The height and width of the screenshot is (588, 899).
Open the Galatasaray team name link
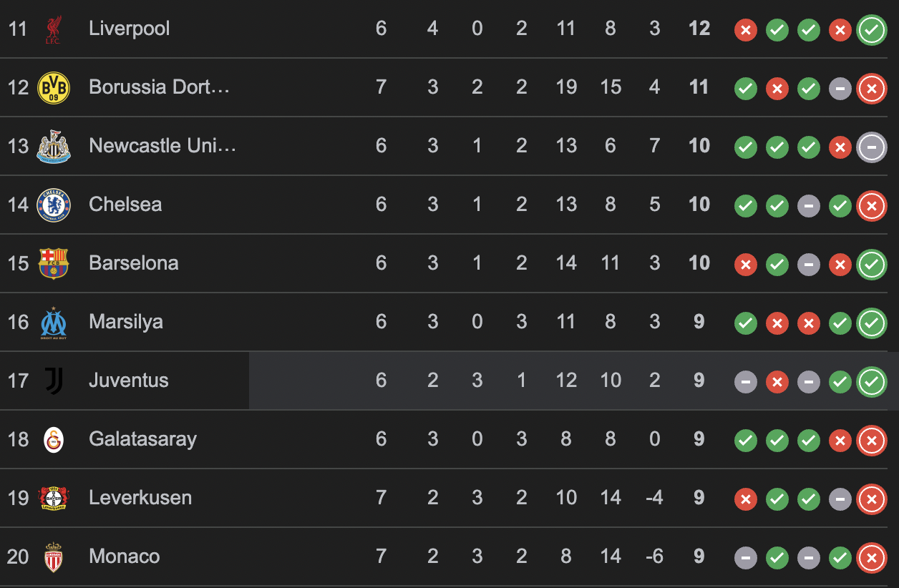click(x=142, y=439)
